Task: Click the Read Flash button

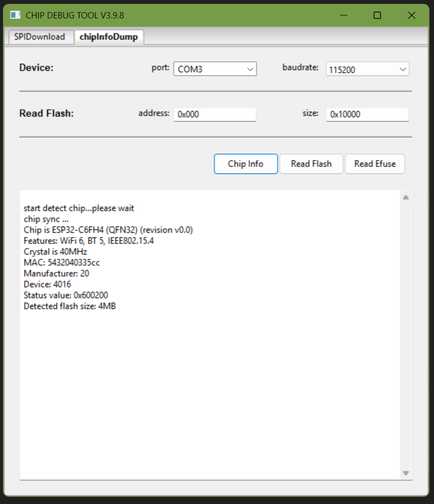Action: pos(311,164)
